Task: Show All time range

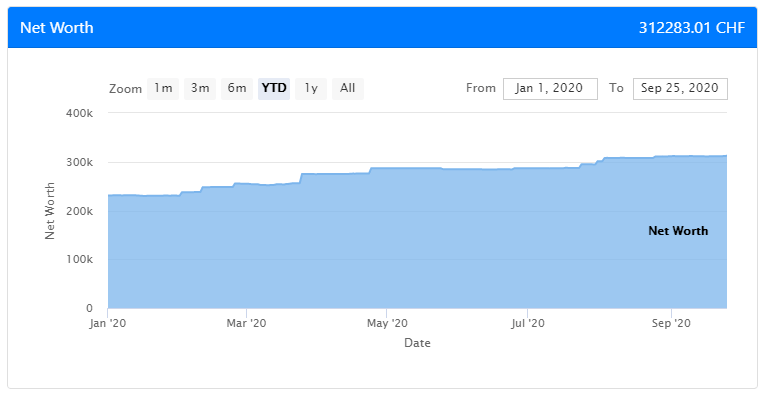Action: [x=348, y=89]
